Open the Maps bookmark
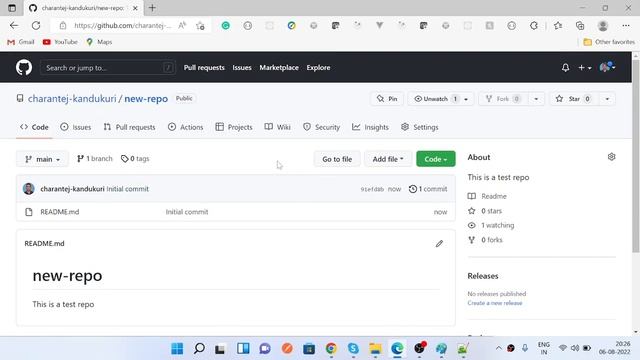Viewport: 640px width, 360px height. click(99, 42)
